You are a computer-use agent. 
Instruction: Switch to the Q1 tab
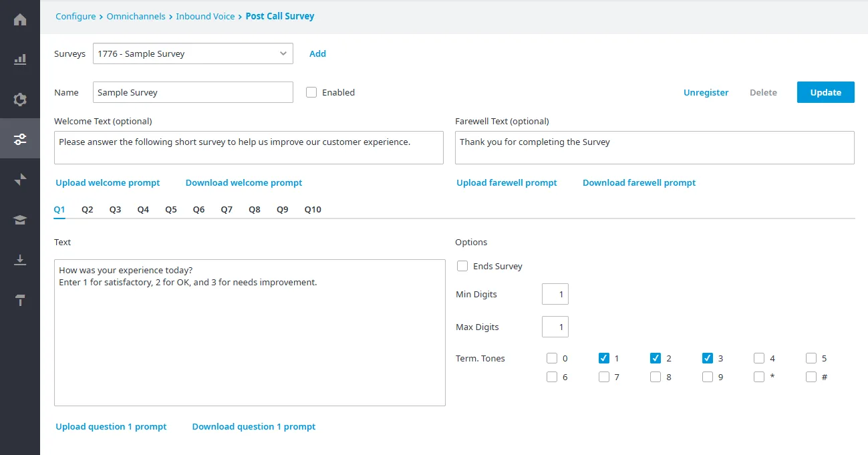pos(59,209)
